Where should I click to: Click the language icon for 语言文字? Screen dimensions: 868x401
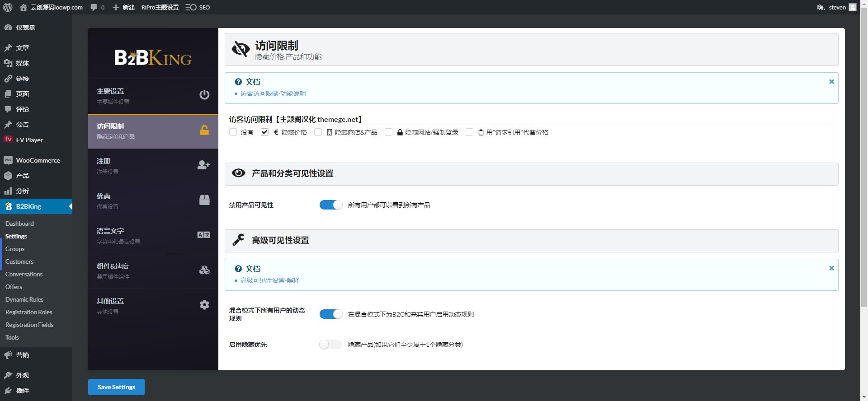tap(204, 235)
